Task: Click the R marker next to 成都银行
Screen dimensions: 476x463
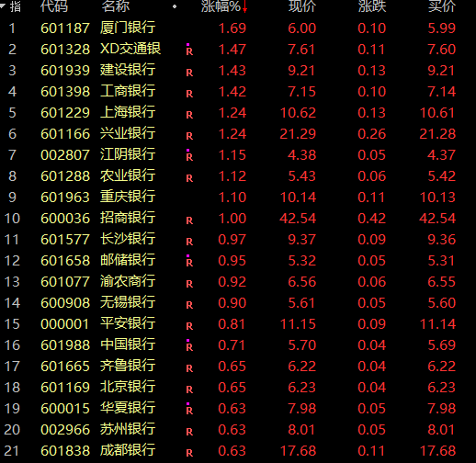Action: click(x=189, y=453)
